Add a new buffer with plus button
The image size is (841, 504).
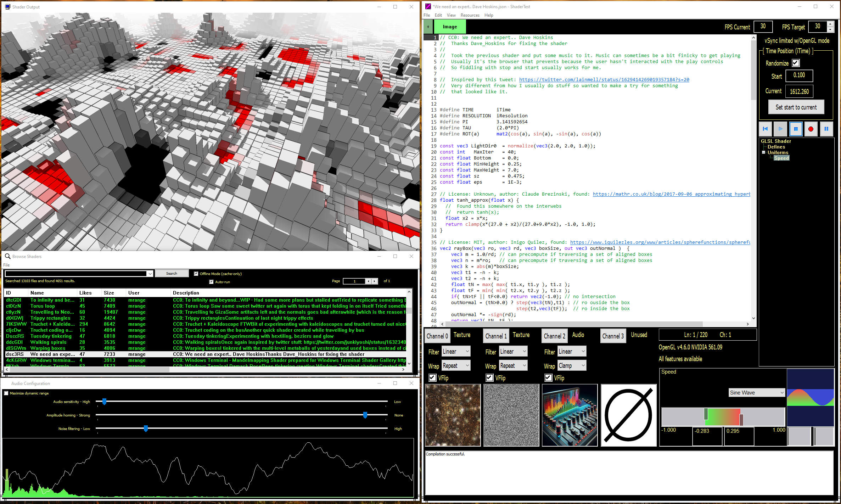point(428,27)
